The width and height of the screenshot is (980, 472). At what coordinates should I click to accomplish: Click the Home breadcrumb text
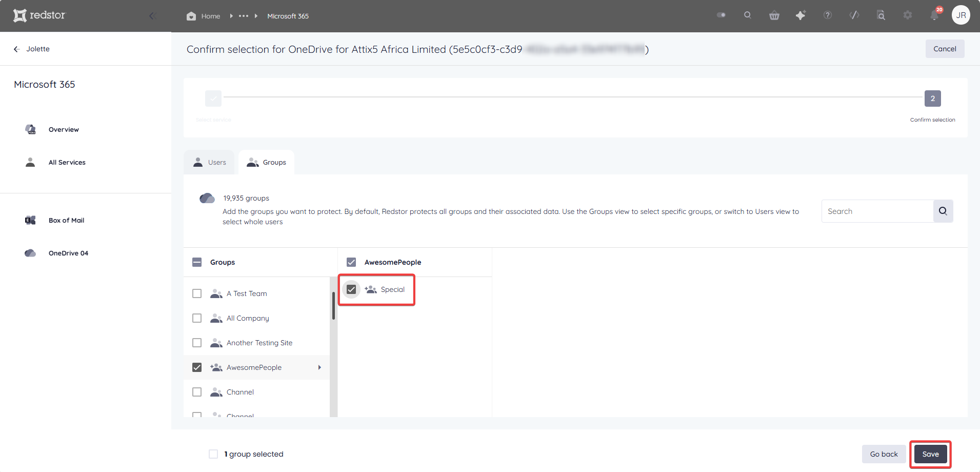pos(211,16)
